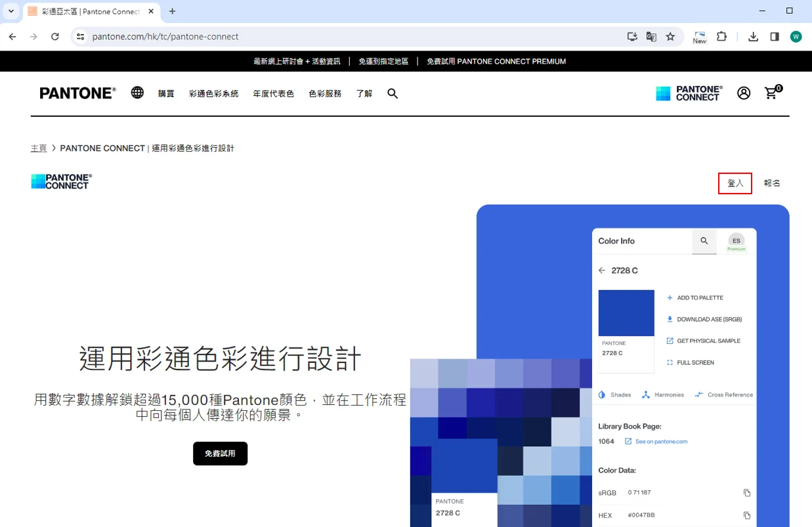Click the back arrow beside 2728 C

601,270
